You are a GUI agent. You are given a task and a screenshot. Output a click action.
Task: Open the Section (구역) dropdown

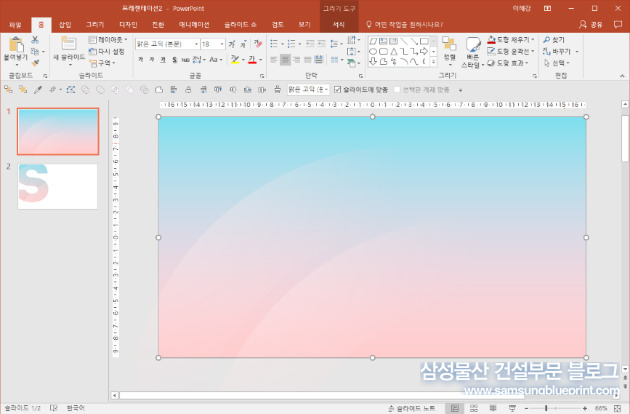102,63
